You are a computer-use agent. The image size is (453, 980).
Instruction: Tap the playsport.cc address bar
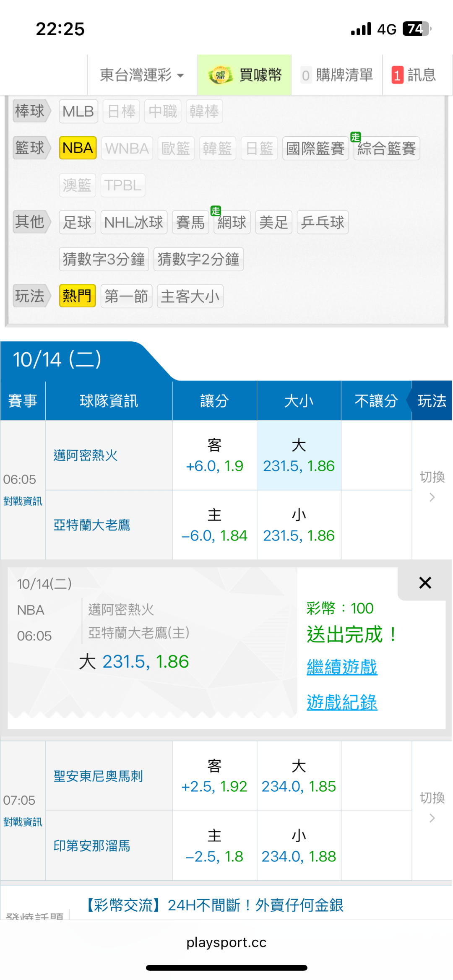tap(226, 943)
